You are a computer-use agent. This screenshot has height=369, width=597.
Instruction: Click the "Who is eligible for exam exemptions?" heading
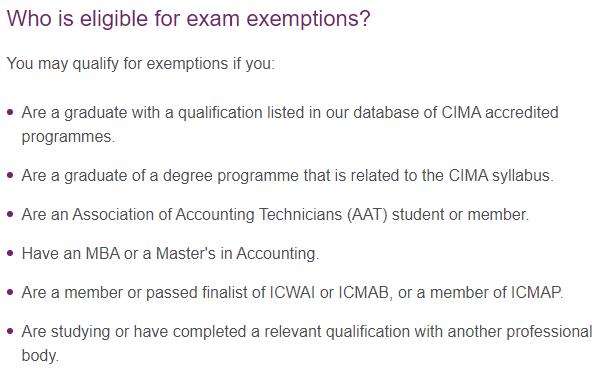tap(188, 18)
